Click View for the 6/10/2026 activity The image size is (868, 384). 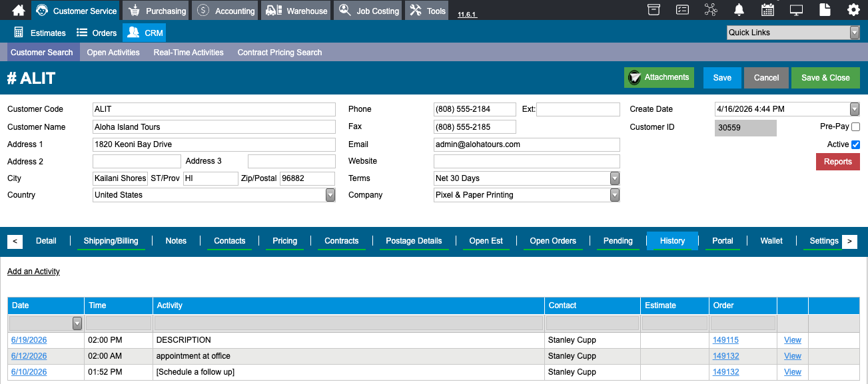[793, 372]
